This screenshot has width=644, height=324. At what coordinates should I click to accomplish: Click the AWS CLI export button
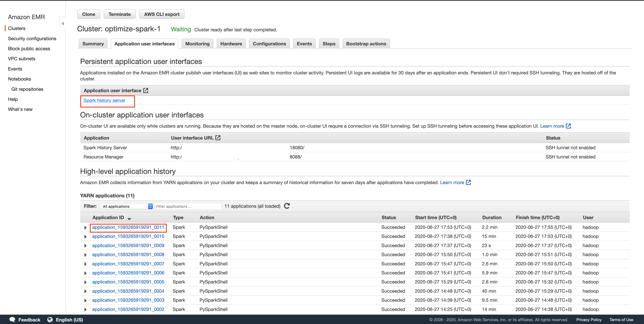162,14
